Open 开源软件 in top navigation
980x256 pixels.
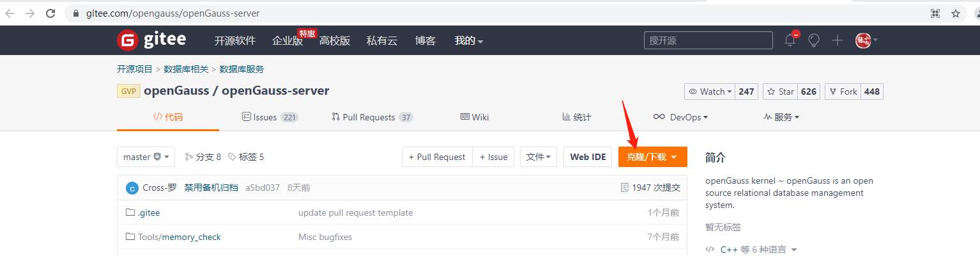click(234, 40)
